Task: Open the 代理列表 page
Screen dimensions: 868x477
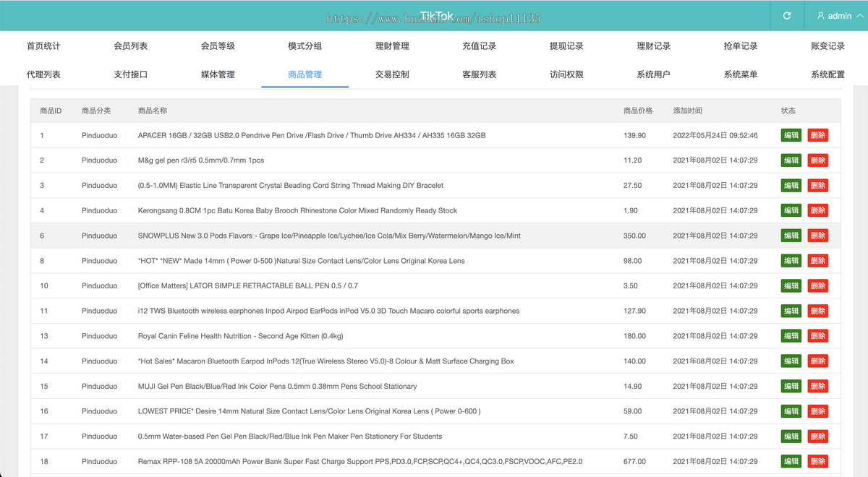Action: (x=43, y=74)
